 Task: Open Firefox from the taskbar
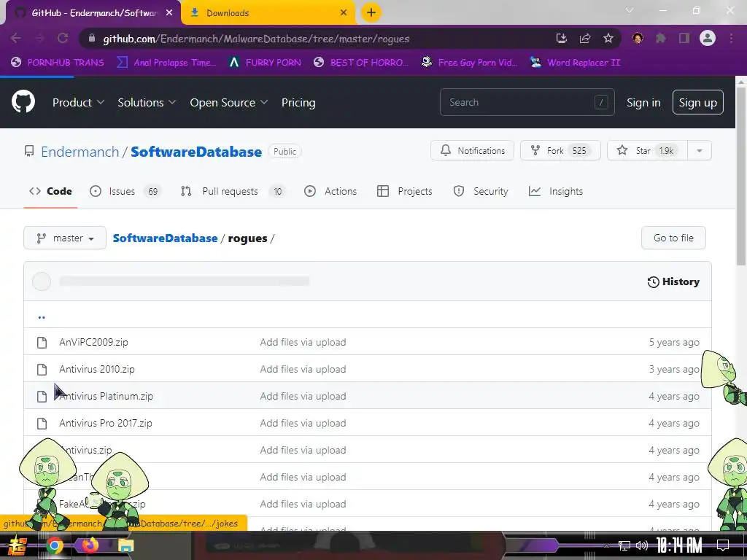[90, 545]
